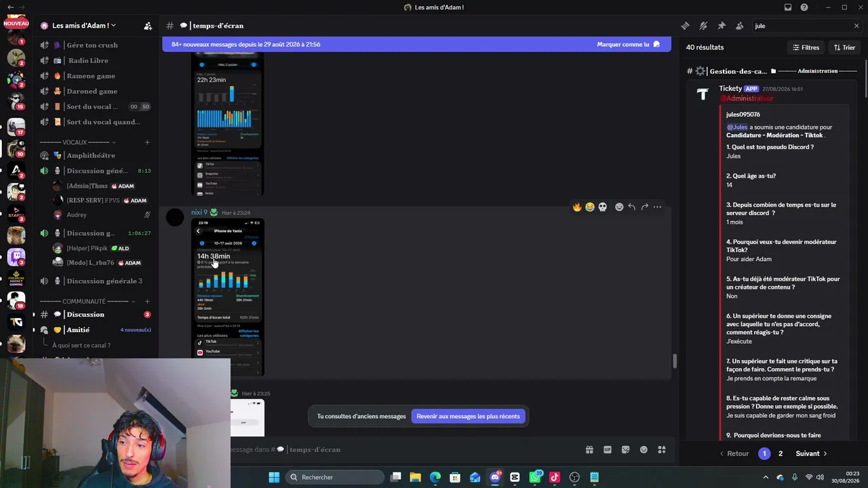The image size is (868, 488).
Task: Open the add reaction picker on nixi's message
Action: point(619,207)
